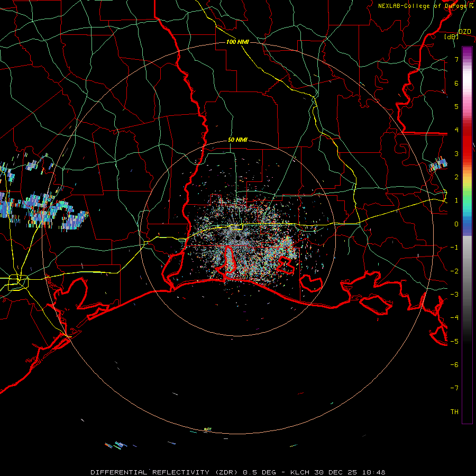Click the DZD legend title
Viewport: 476px width, 476px height.
465,32
